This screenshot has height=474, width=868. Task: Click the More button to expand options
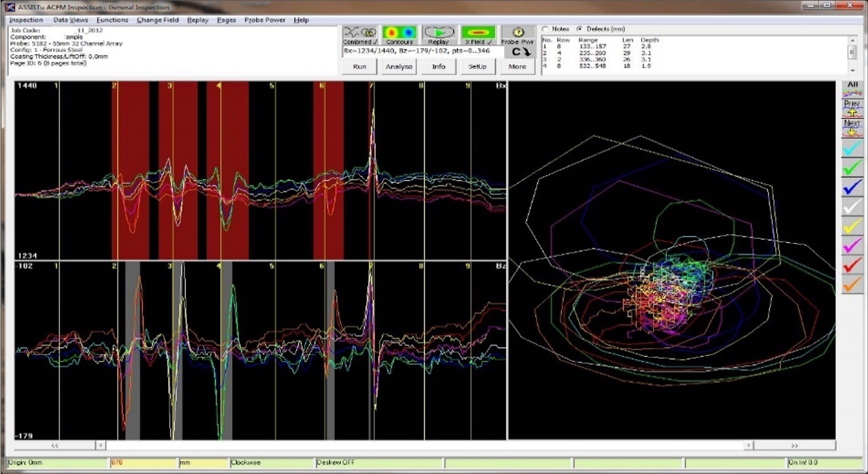pos(517,67)
